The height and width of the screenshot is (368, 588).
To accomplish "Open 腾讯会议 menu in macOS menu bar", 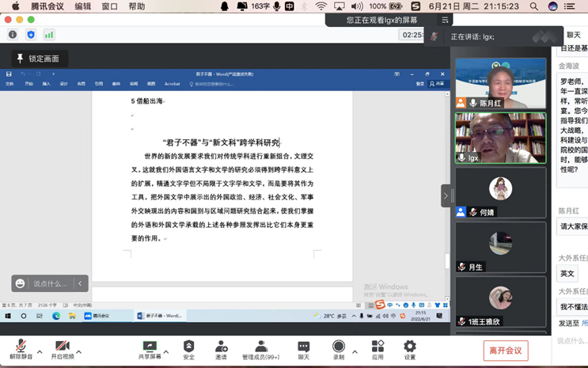I will (47, 6).
